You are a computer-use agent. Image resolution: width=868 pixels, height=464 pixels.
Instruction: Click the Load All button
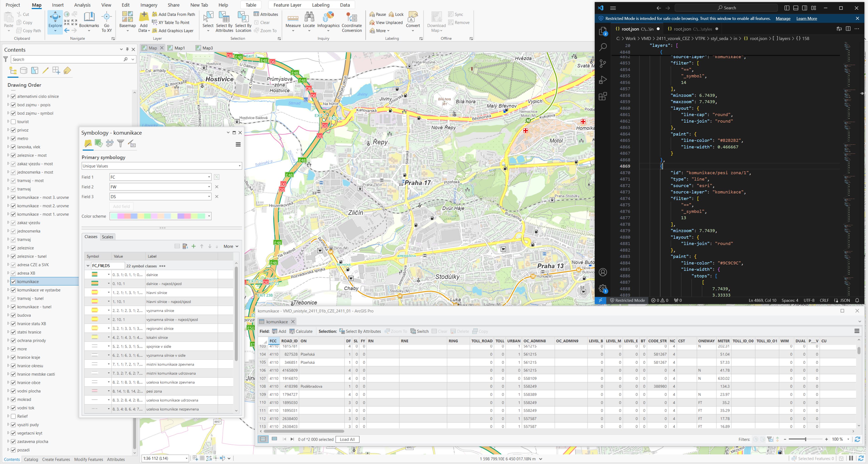tap(347, 439)
